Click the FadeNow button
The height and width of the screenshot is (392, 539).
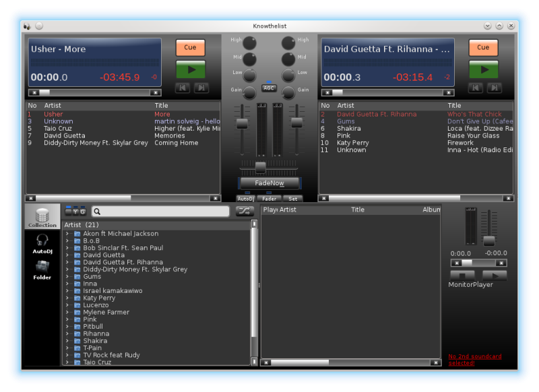click(x=269, y=183)
